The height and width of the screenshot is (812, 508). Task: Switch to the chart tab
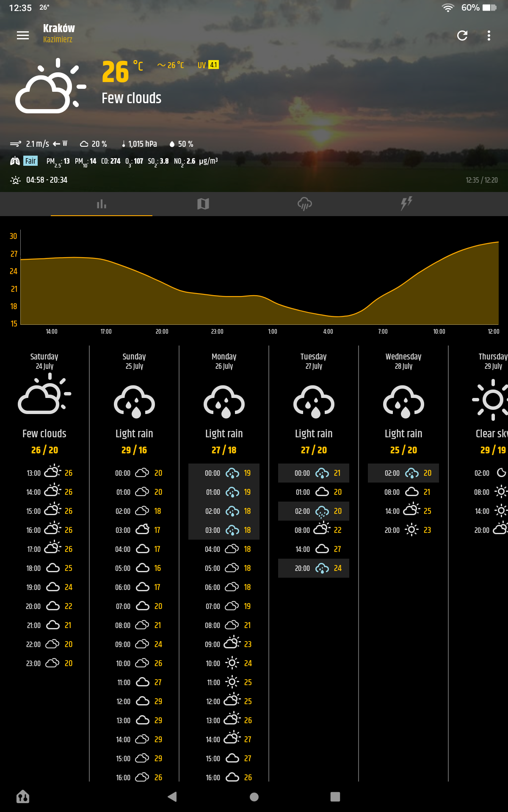tap(102, 204)
